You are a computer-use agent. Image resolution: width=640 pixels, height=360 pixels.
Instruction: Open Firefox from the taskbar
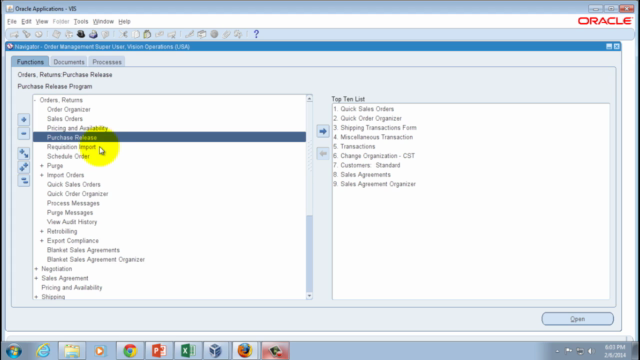click(245, 351)
